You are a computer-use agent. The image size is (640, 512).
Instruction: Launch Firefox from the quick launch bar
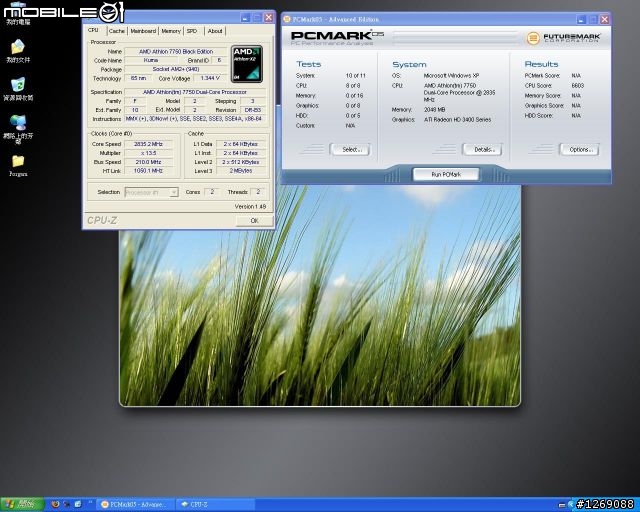tap(55, 504)
